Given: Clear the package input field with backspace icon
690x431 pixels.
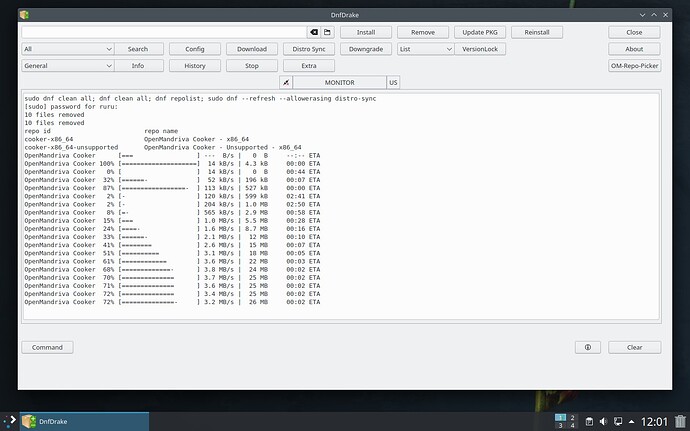Looking at the screenshot, I should (314, 32).
